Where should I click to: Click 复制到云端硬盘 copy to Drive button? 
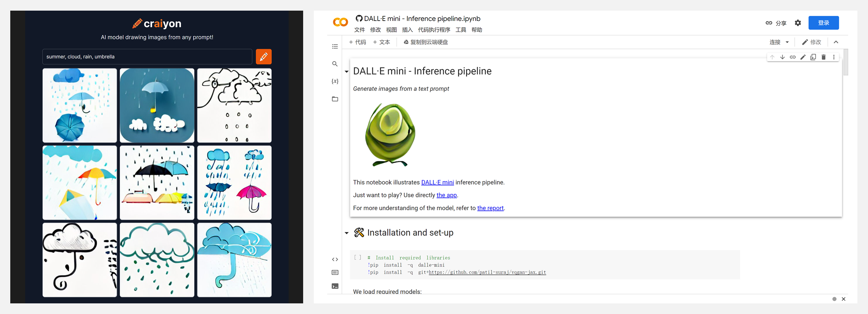[426, 42]
